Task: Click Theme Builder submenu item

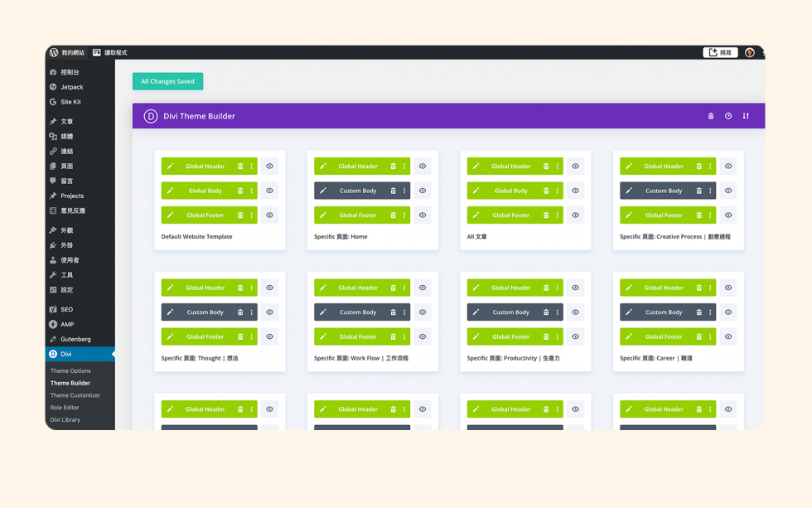Action: pos(70,383)
